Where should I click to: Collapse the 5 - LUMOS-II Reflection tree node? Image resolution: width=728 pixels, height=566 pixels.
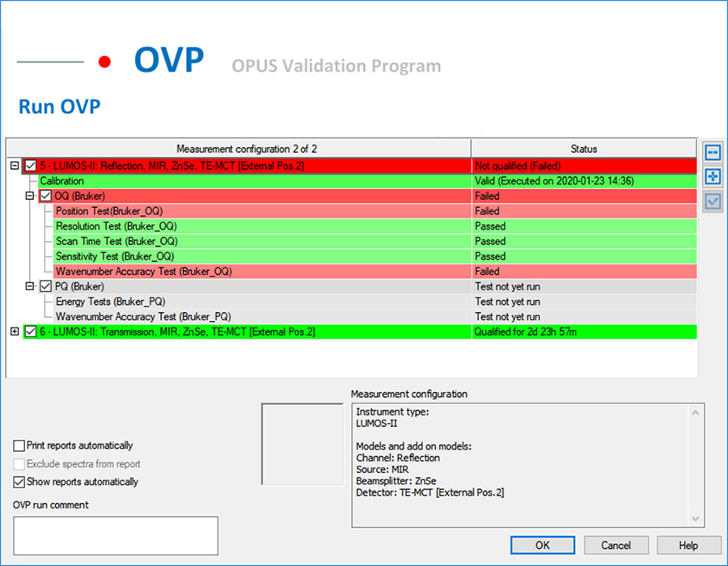(15, 165)
